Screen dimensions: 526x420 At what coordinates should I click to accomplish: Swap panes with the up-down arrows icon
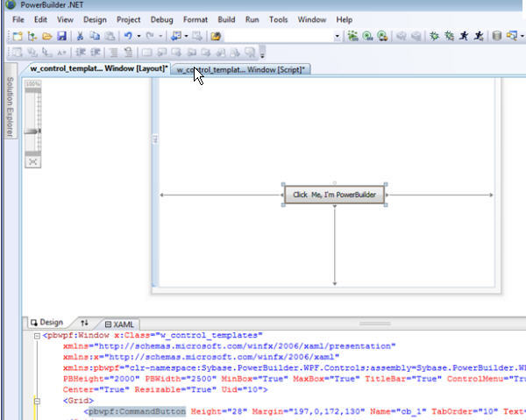(84, 323)
